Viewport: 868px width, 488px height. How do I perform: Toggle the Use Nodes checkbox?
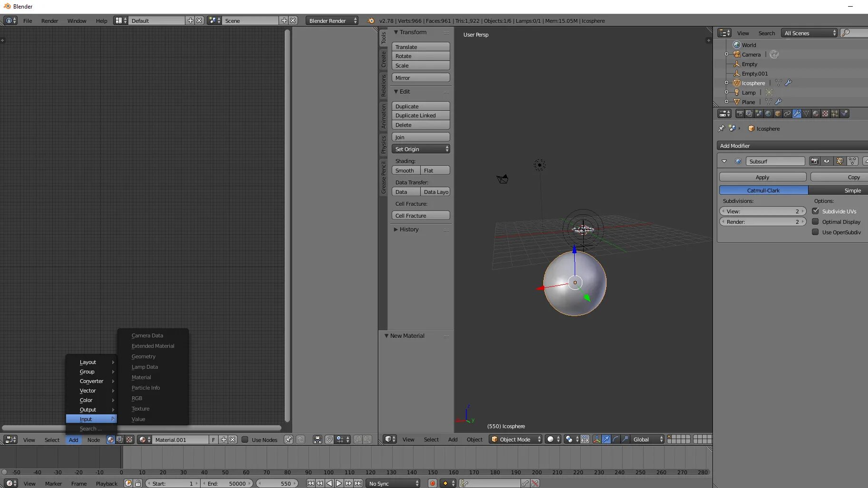(x=245, y=440)
